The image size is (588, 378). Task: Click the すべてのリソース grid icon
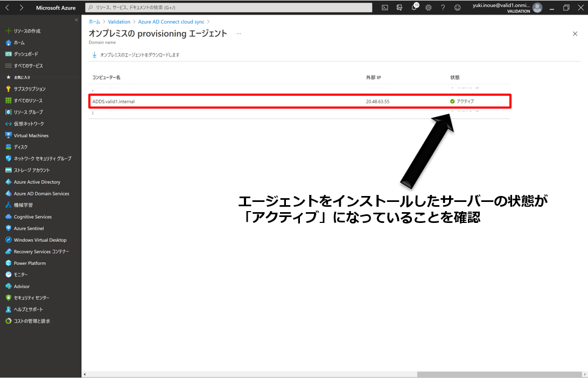(x=8, y=101)
